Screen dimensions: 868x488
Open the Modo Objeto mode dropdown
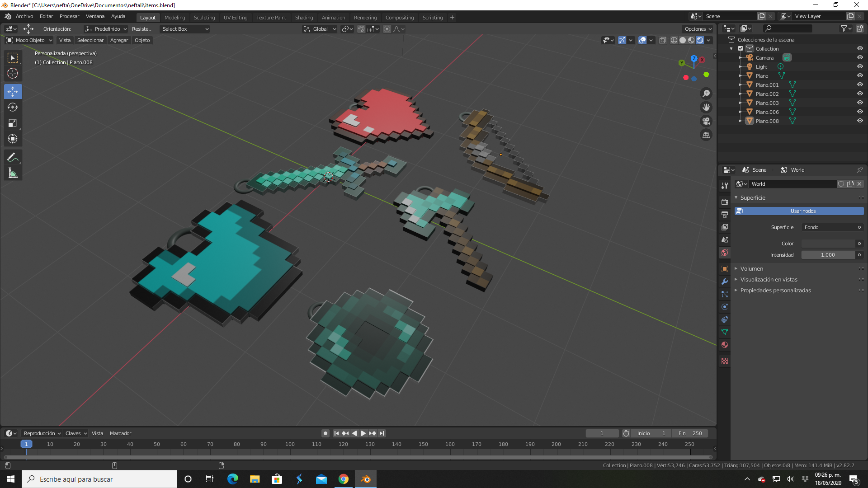(29, 40)
